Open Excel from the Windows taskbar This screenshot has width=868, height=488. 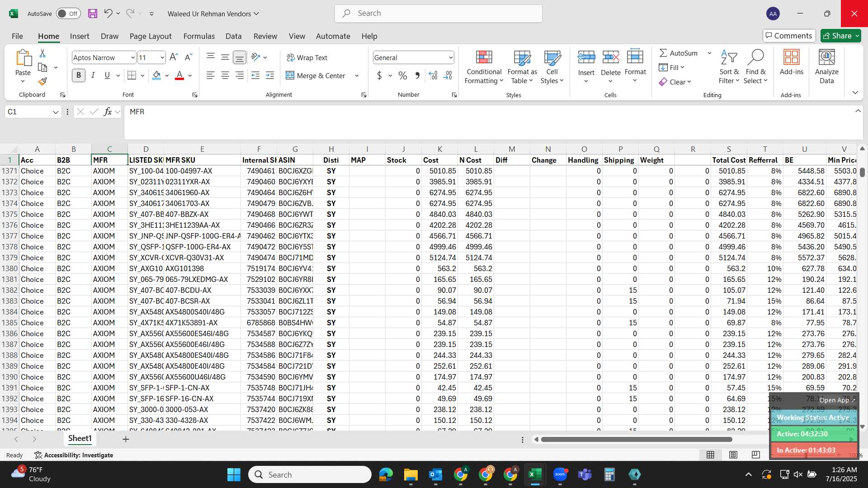pos(535,474)
